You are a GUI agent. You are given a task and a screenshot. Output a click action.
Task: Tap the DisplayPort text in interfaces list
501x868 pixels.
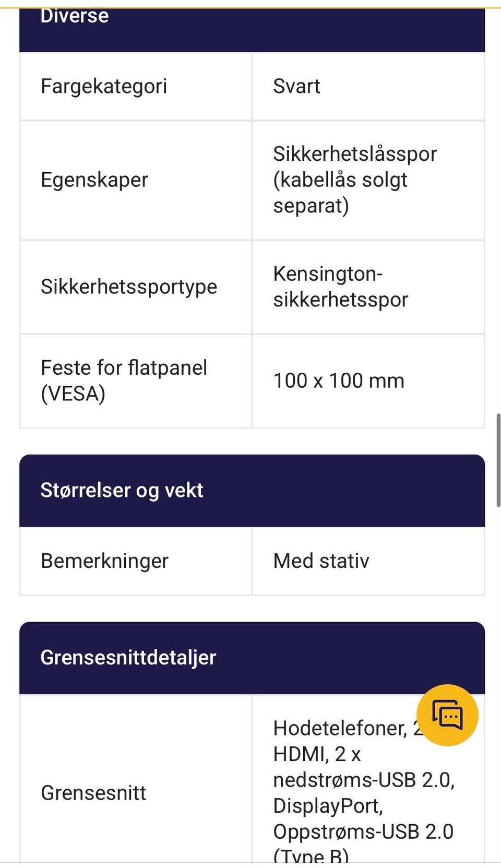coord(328,806)
